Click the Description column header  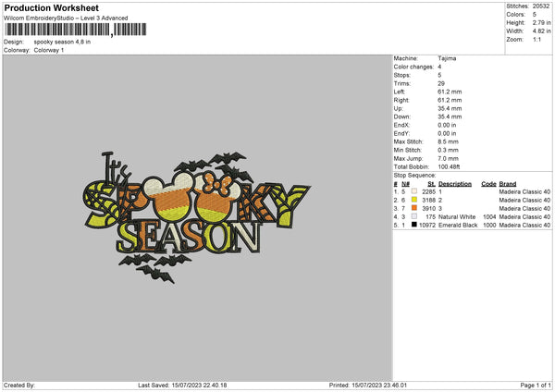(455, 184)
